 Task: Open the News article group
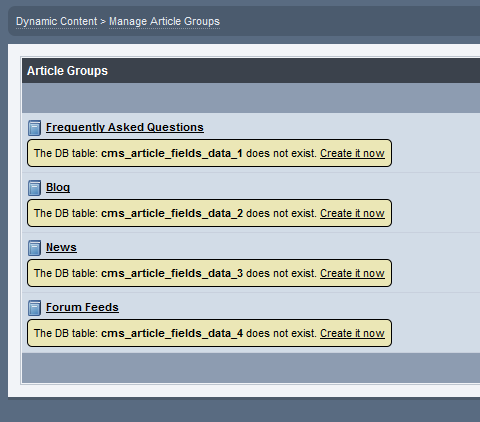tap(61, 247)
